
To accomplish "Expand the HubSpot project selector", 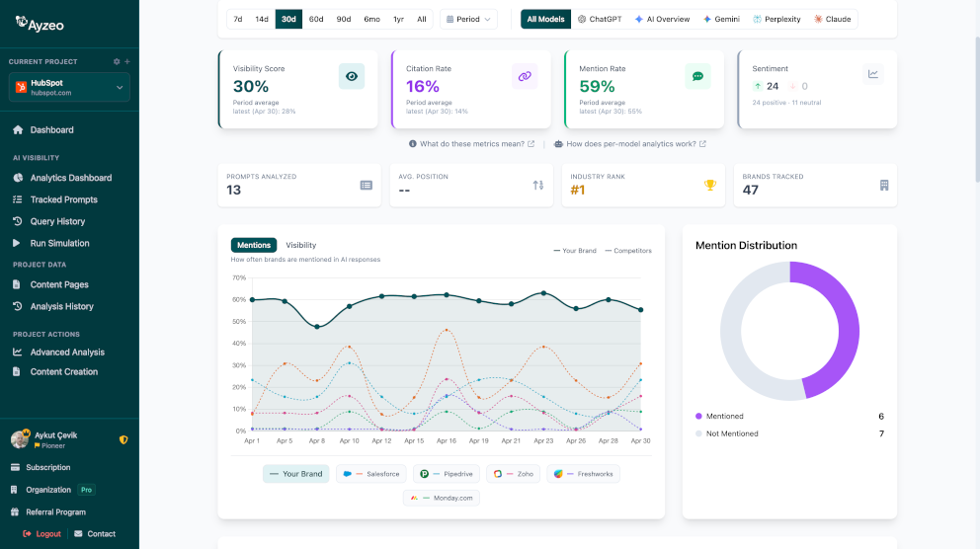I will coord(69,88).
